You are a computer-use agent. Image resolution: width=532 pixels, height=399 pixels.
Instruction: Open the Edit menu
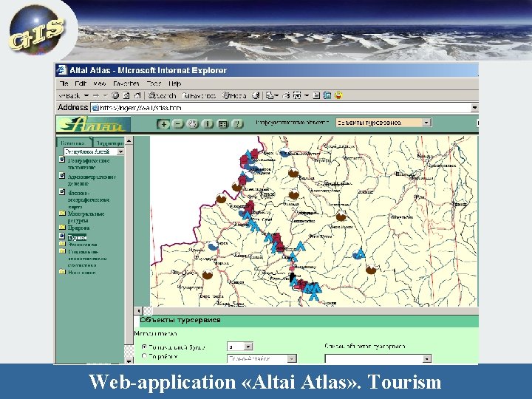coord(81,83)
